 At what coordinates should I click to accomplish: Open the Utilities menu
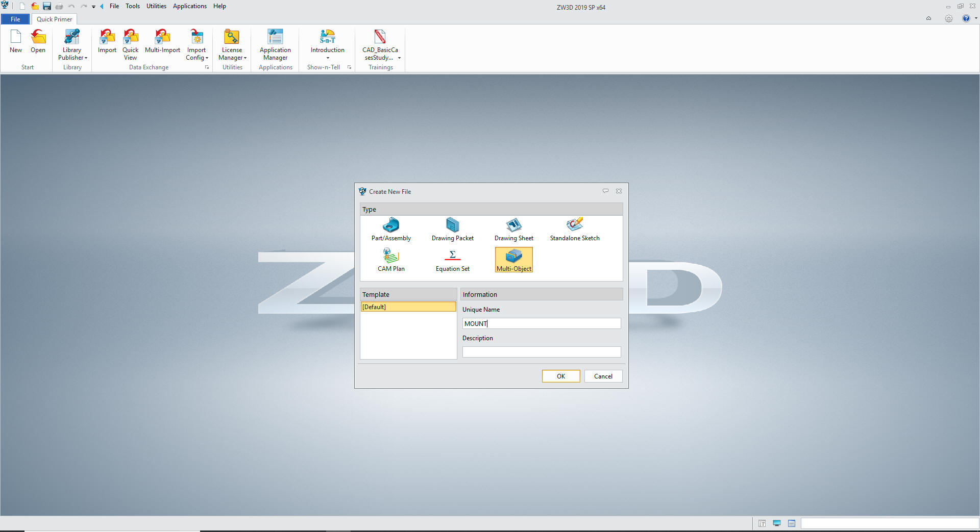click(156, 6)
